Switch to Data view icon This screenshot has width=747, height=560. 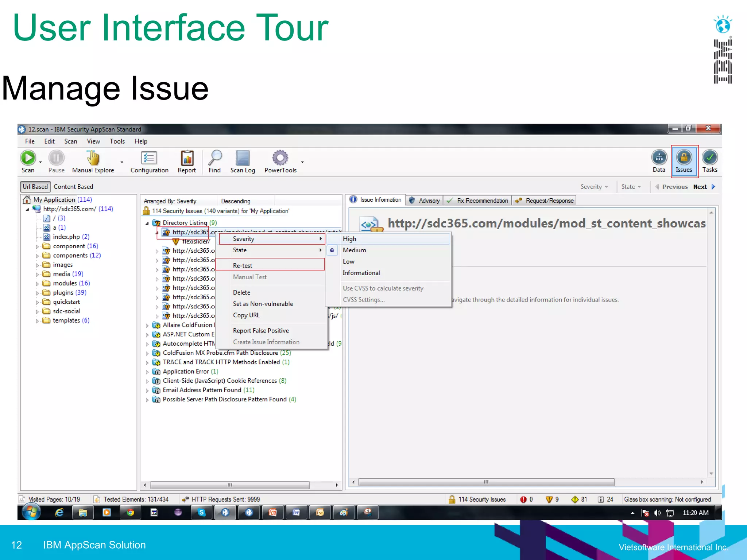[659, 157]
